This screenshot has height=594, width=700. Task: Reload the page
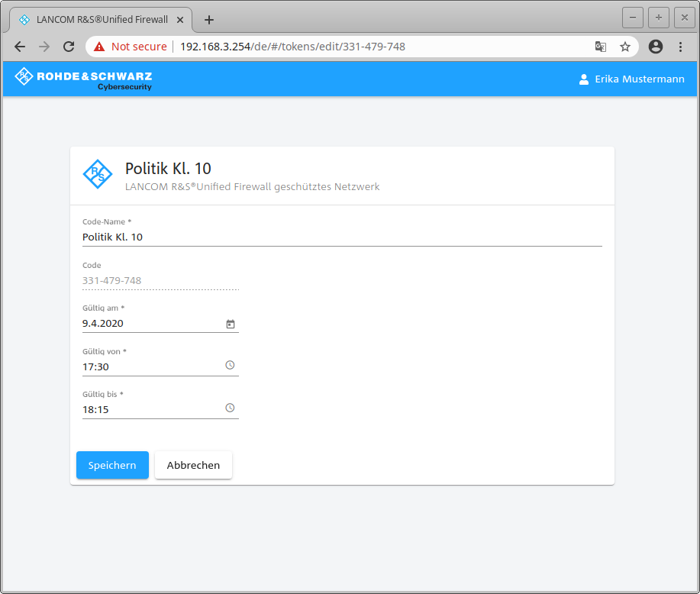68,47
